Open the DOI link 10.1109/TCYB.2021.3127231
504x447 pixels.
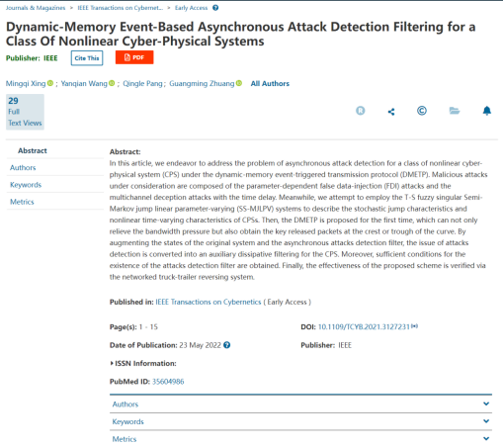pos(364,326)
